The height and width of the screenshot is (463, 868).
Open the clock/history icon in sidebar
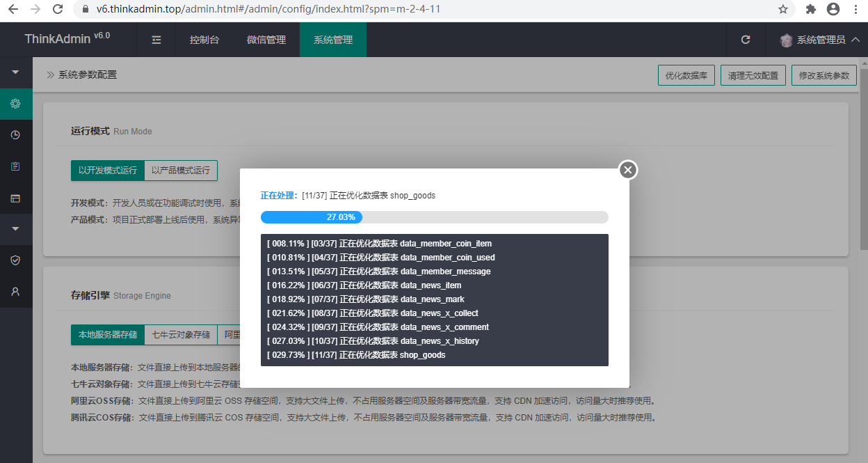click(x=15, y=134)
